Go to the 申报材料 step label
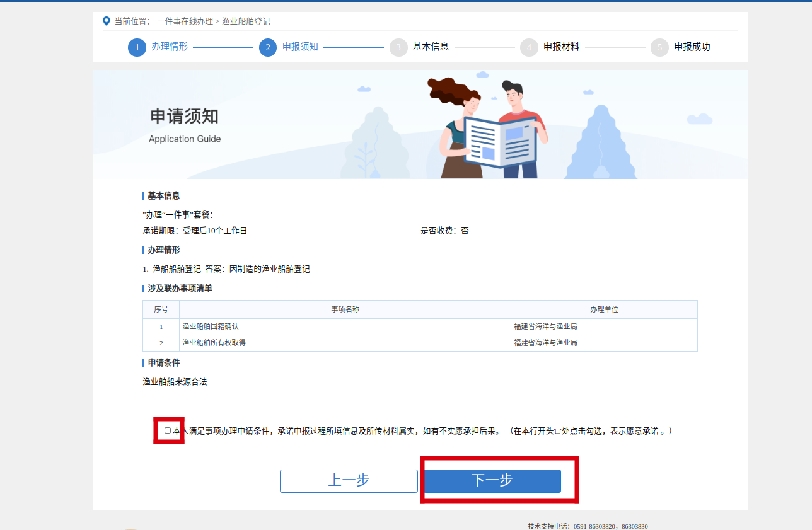Viewport: 812px width, 530px height. pyautogui.click(x=561, y=47)
